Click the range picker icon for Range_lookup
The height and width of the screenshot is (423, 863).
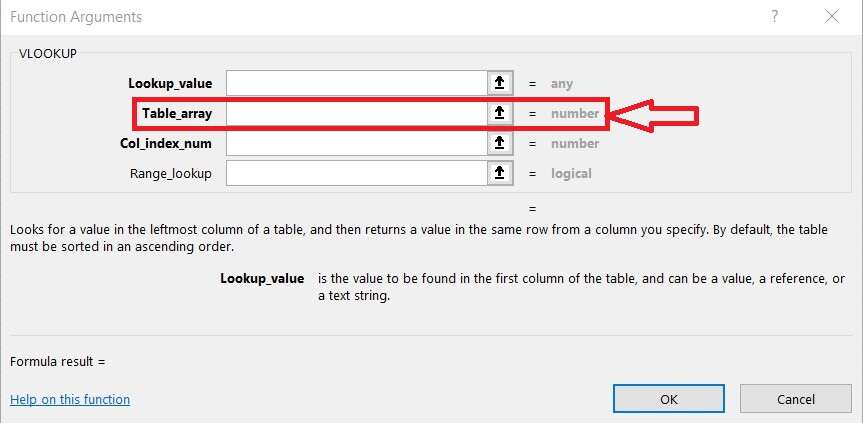499,173
